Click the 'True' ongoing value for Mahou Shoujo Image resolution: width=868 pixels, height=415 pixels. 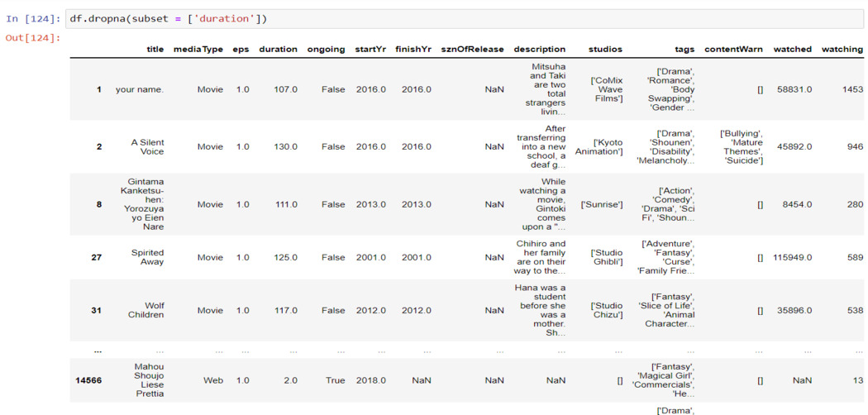333,380
